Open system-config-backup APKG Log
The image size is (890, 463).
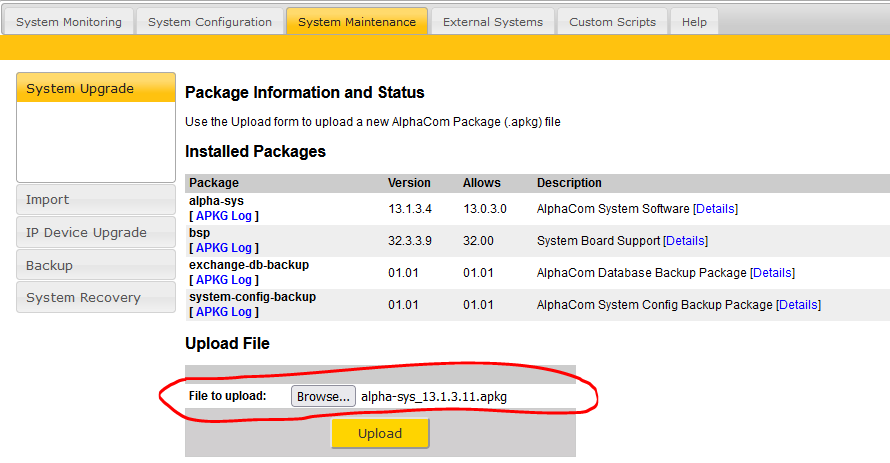click(x=224, y=312)
